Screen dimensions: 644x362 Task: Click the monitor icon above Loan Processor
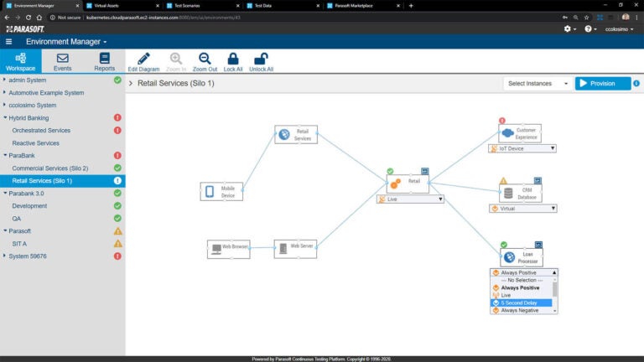(538, 245)
